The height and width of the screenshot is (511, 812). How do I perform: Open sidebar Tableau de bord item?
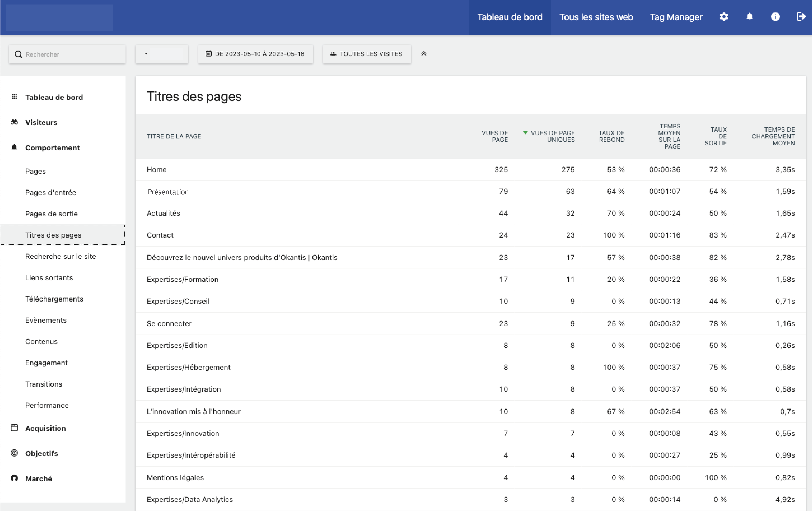coord(54,97)
